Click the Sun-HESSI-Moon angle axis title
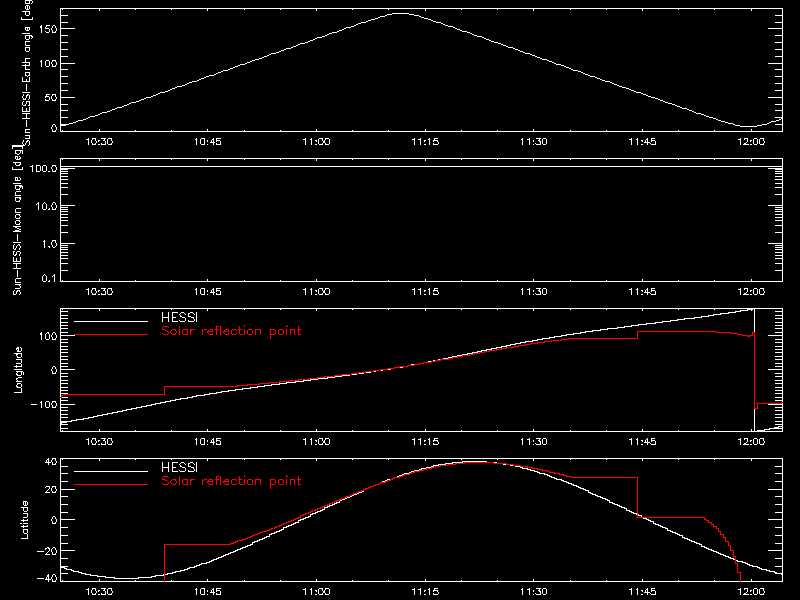This screenshot has width=800, height=600. (x=17, y=220)
